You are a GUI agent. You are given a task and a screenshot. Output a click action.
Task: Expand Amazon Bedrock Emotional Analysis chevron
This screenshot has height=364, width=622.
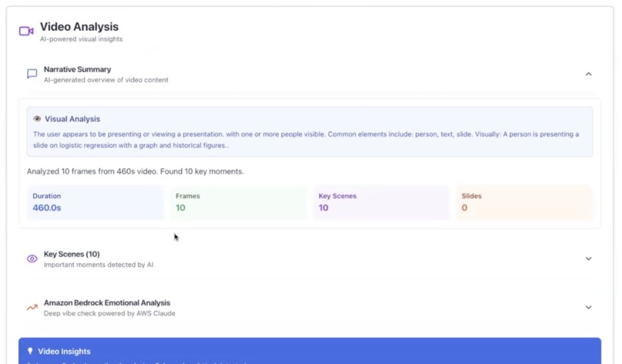588,307
